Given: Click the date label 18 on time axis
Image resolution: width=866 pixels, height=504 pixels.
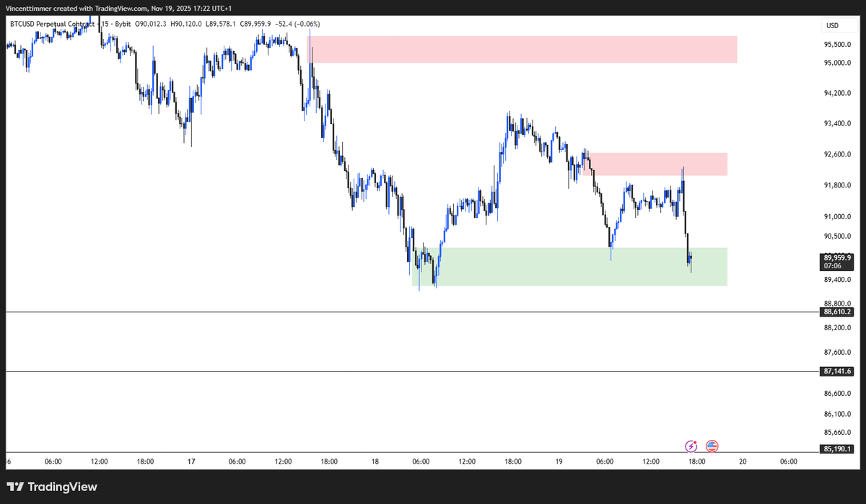Looking at the screenshot, I should pos(375,461).
